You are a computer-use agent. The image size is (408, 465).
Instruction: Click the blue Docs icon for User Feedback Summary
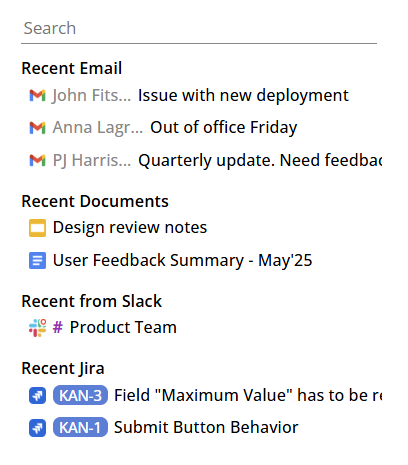tap(37, 261)
